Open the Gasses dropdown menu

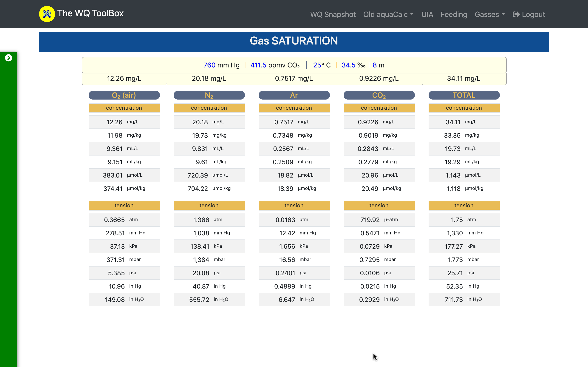[490, 14]
